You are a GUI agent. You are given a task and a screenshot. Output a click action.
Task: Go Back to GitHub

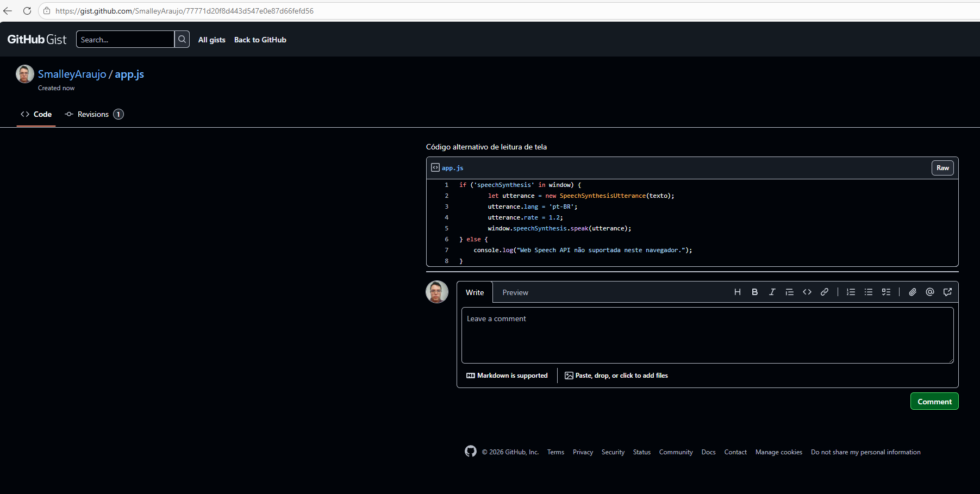point(260,40)
